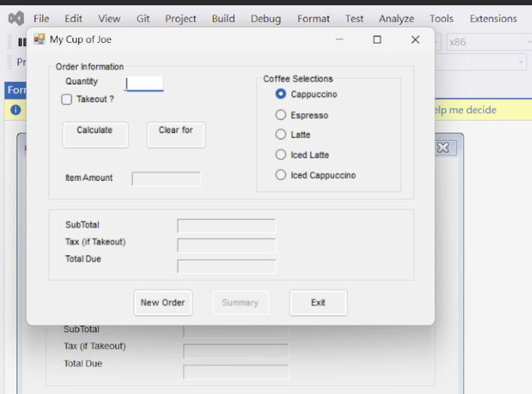This screenshot has height=394, width=532.
Task: Select the Espresso radio button
Action: coord(281,115)
